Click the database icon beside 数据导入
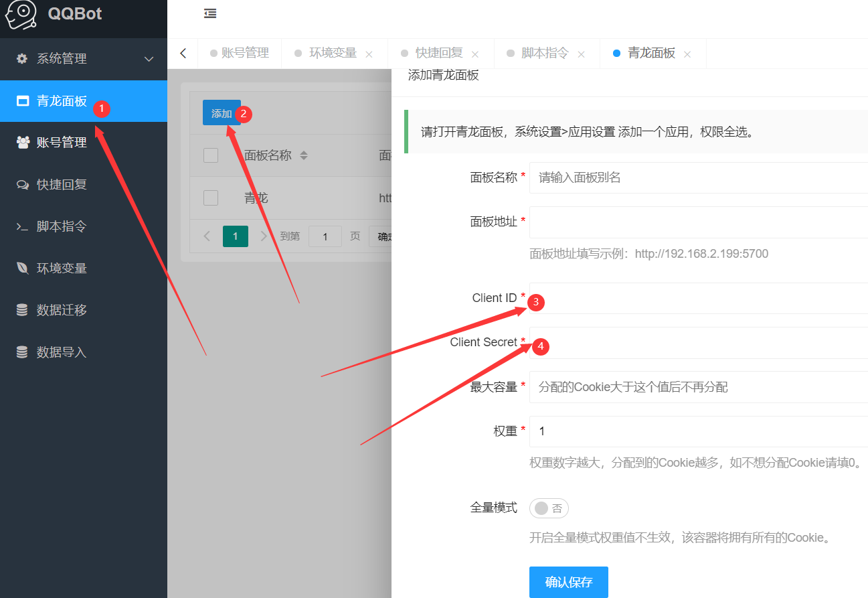This screenshot has width=868, height=598. [x=23, y=352]
